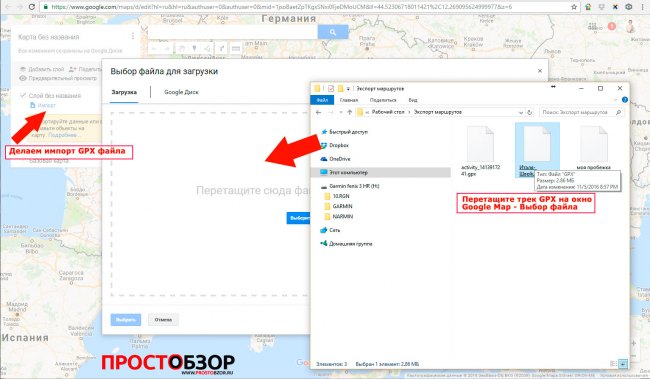The image size is (650, 379).
Task: Click the 'Поделиться' share button in map panel
Action: tap(85, 69)
